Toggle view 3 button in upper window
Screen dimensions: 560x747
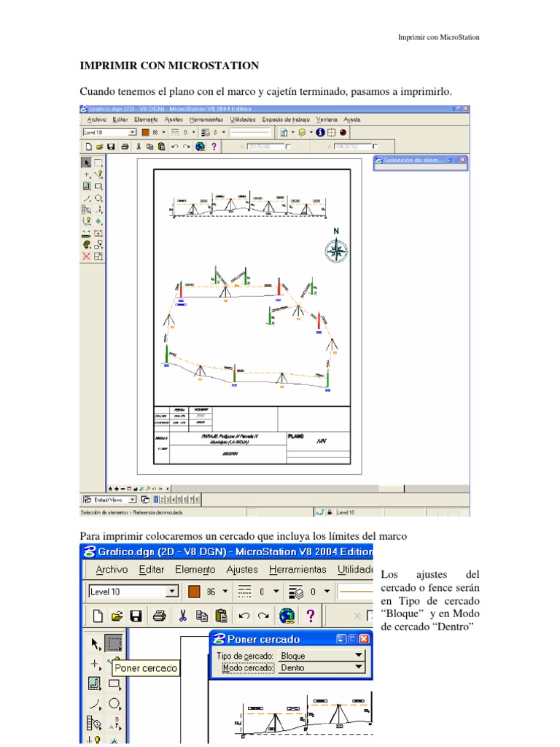(168, 500)
